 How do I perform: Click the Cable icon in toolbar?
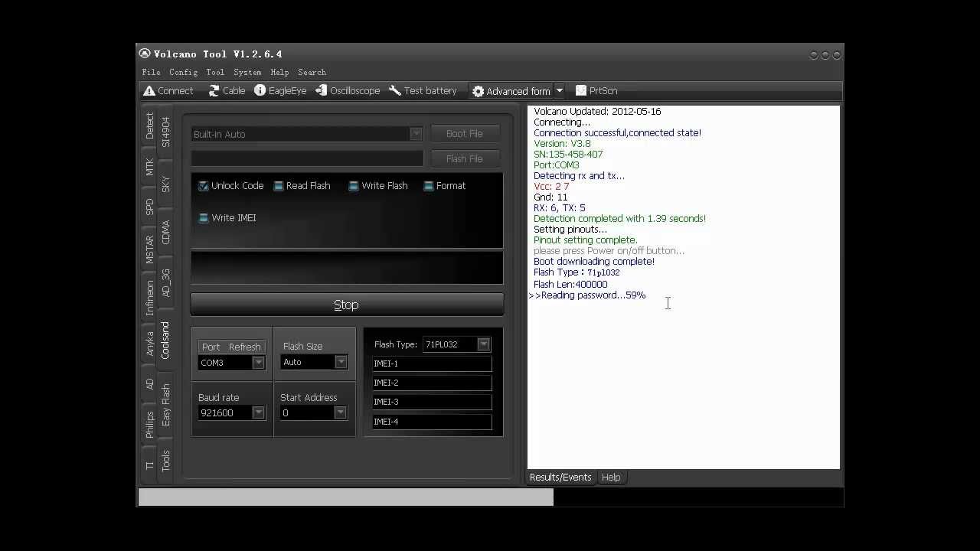click(214, 90)
